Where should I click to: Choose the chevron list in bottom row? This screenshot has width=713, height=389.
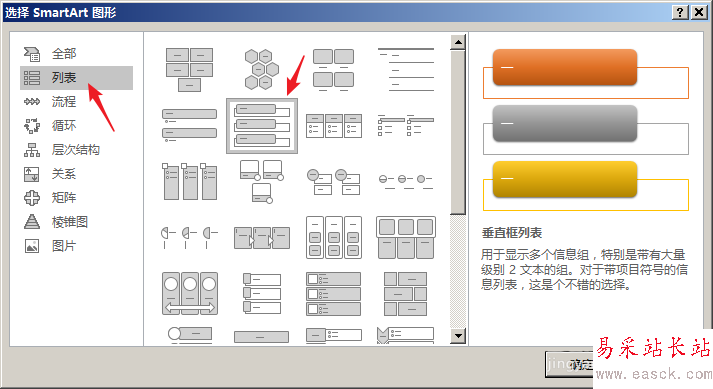pyautogui.click(x=406, y=335)
